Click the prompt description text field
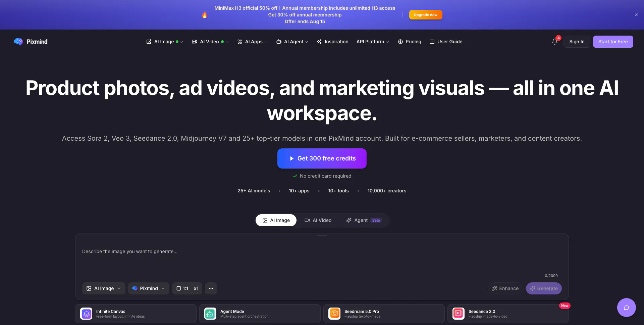 click(322, 259)
